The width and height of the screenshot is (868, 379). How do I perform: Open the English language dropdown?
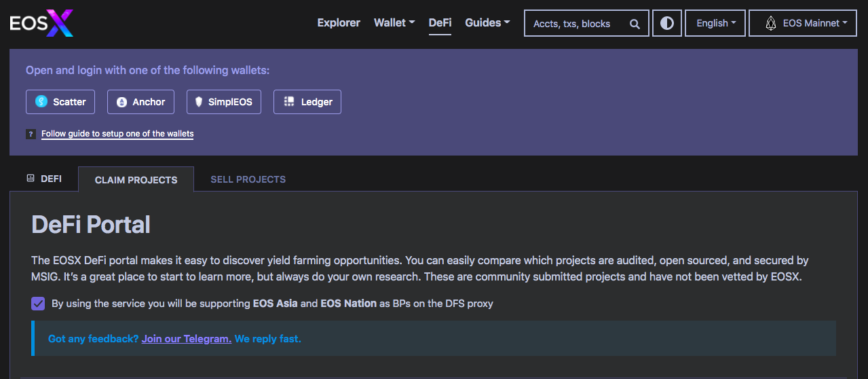(715, 23)
